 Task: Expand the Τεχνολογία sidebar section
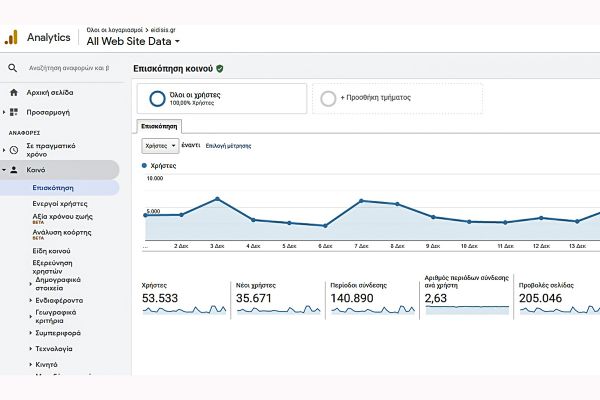30,349
